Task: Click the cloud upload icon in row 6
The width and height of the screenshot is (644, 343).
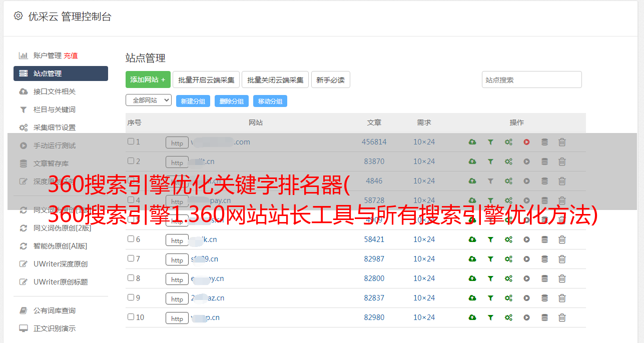Action: [x=472, y=239]
